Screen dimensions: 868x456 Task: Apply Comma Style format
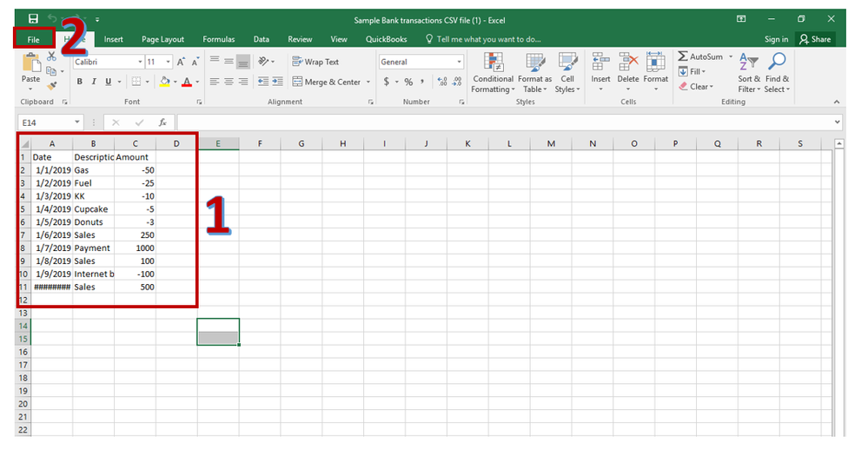[421, 82]
